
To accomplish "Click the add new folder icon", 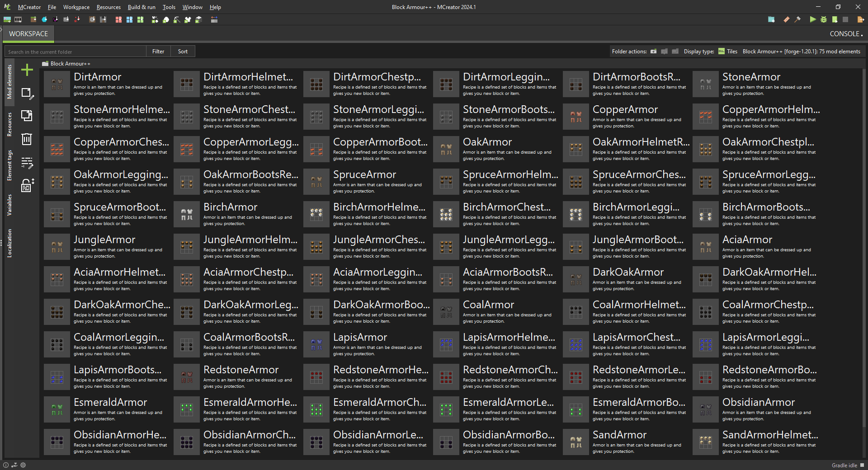I will (x=654, y=52).
